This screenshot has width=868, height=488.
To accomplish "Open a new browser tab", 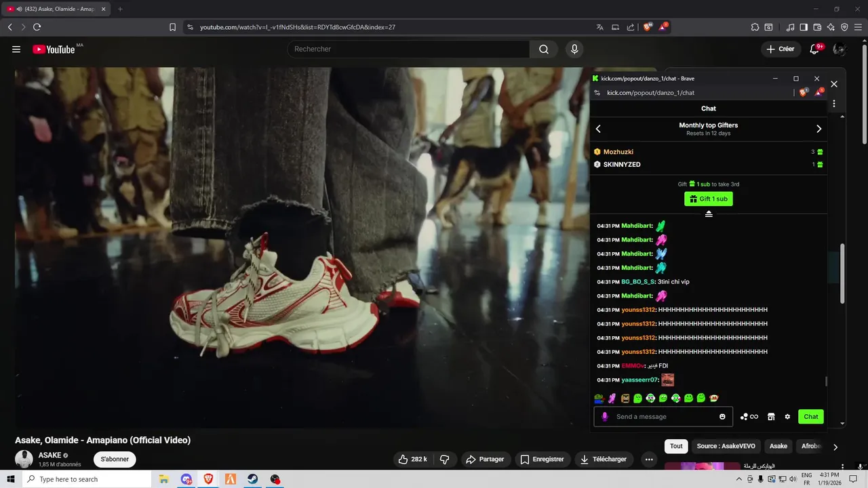I will [120, 9].
